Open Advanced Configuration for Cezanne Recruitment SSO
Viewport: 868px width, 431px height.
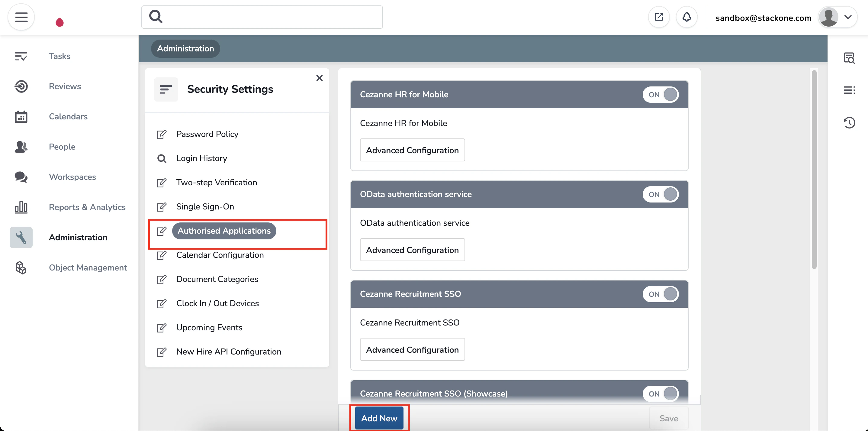point(412,350)
